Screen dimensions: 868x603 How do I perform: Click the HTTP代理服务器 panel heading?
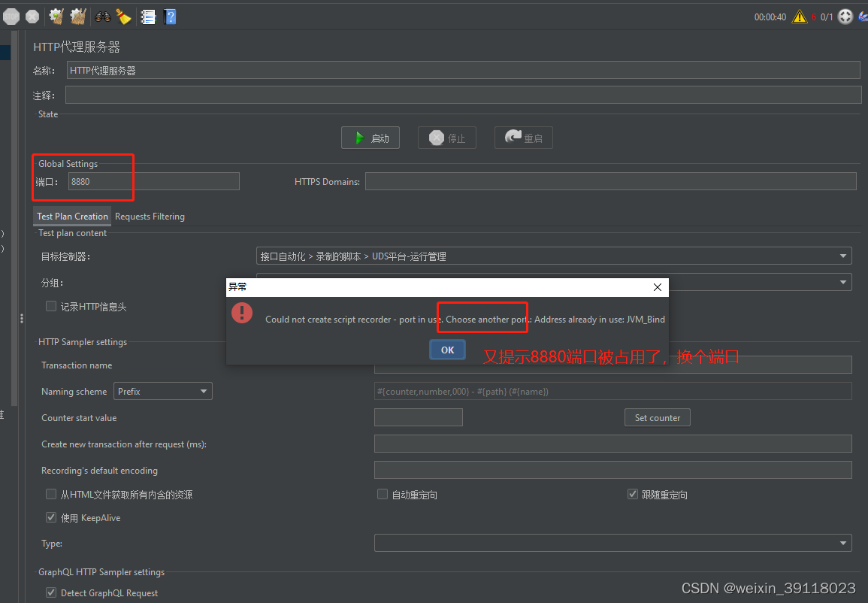pos(77,47)
